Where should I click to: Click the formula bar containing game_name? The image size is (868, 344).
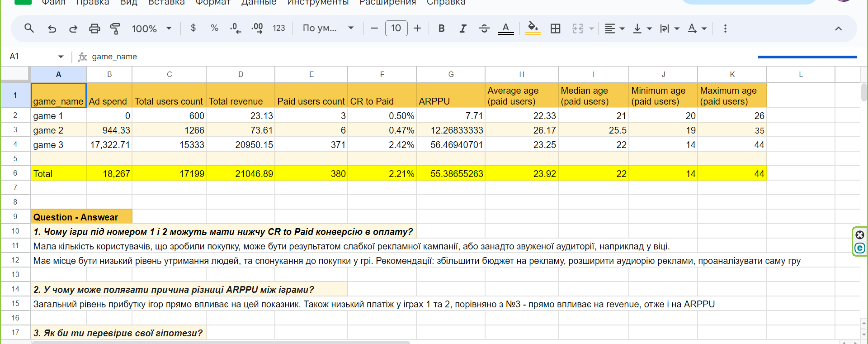coord(420,57)
